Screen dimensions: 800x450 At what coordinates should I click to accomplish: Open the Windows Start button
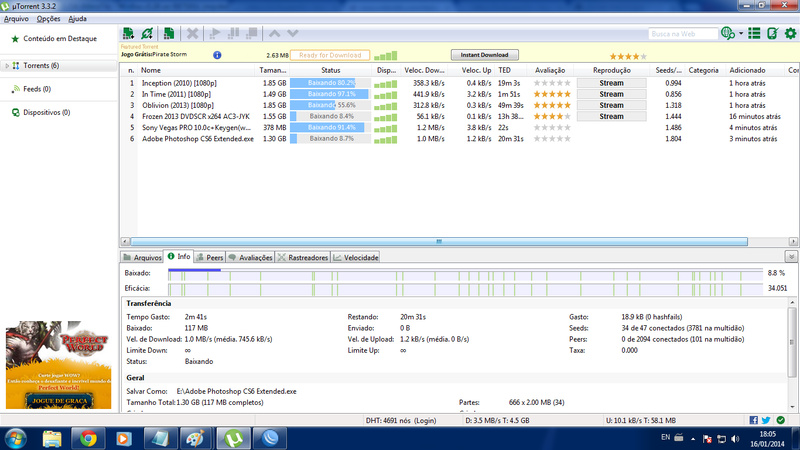coord(15,439)
